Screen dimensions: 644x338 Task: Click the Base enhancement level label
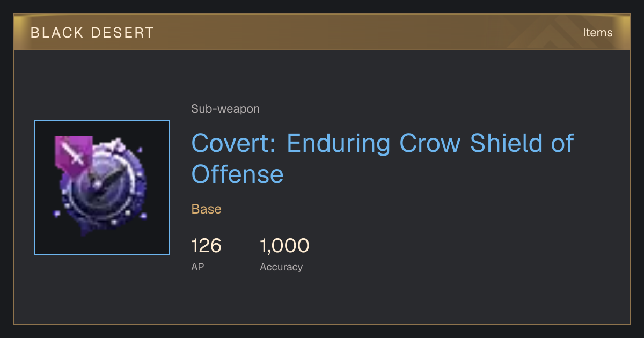[207, 209]
